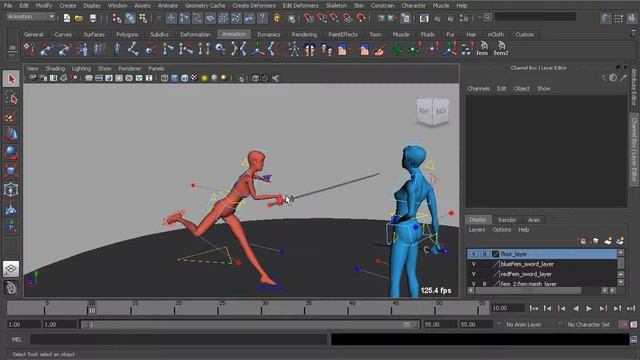Select the redFem_sword_layer name

click(x=526, y=274)
